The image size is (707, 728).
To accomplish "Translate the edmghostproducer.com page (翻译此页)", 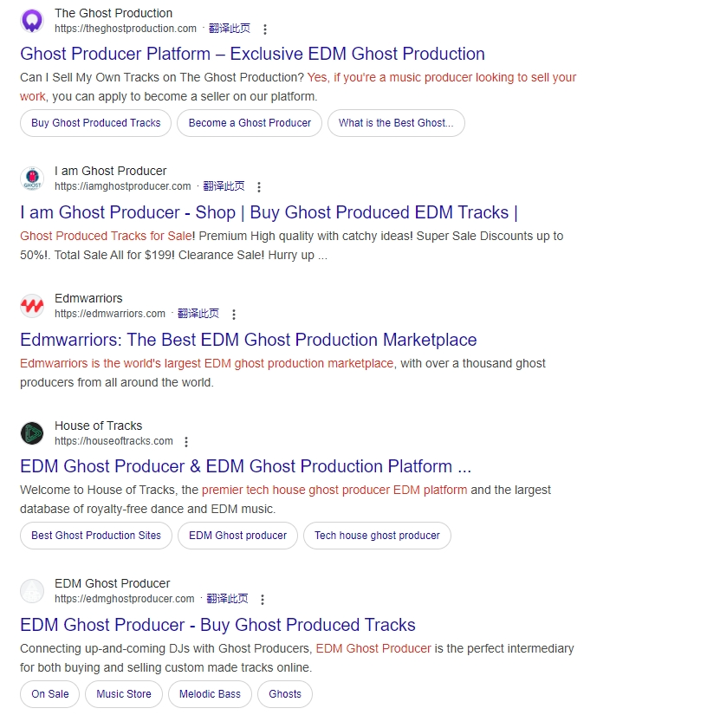I will click(x=227, y=599).
